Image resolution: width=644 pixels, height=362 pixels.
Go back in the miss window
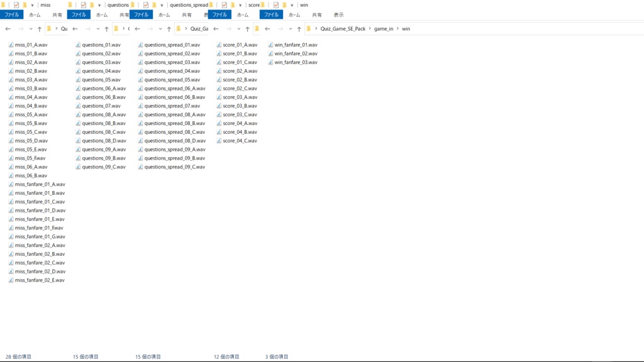click(8, 29)
